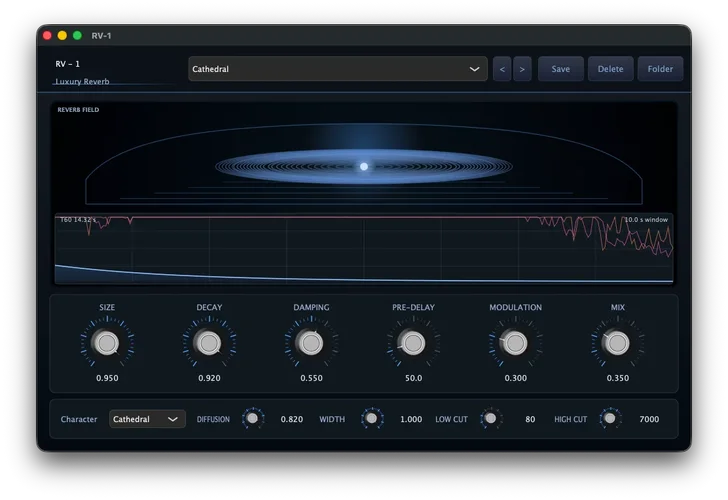Click the SIZE value 0.950

(x=107, y=378)
